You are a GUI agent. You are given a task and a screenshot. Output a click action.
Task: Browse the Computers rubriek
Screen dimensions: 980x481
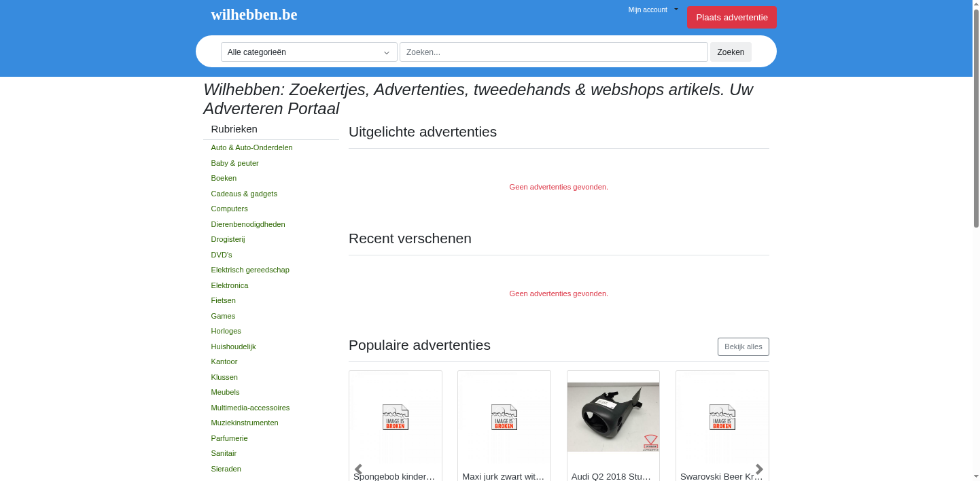pyautogui.click(x=229, y=209)
